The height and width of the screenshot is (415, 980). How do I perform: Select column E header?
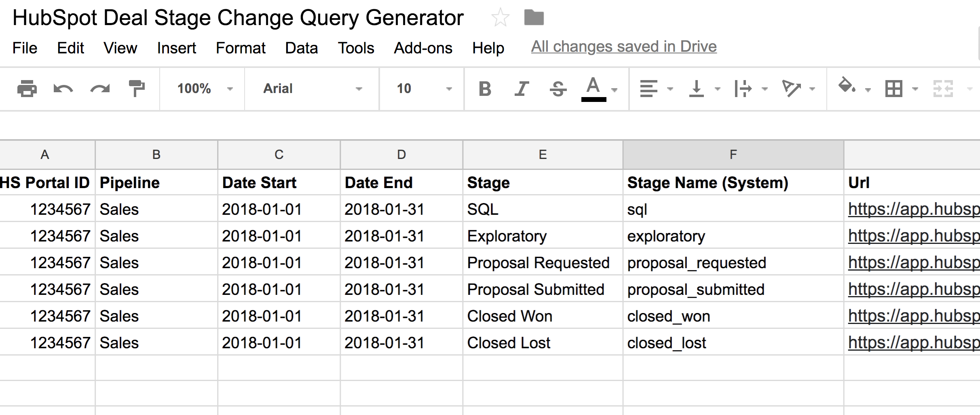click(x=543, y=155)
